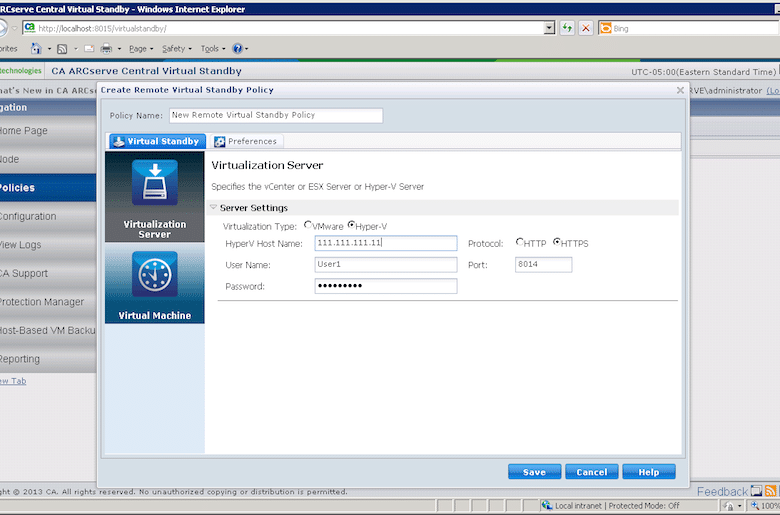Viewport: 780px width, 515px height.
Task: Click the Read mail toolbar icon
Action: coord(90,49)
